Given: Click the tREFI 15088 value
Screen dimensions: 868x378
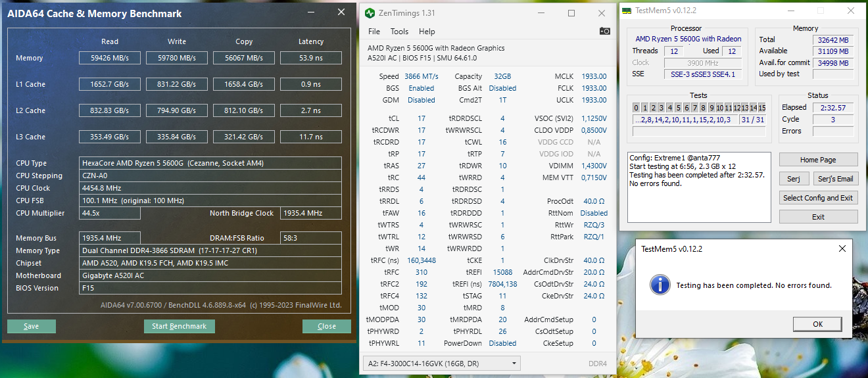Looking at the screenshot, I should click(x=502, y=272).
